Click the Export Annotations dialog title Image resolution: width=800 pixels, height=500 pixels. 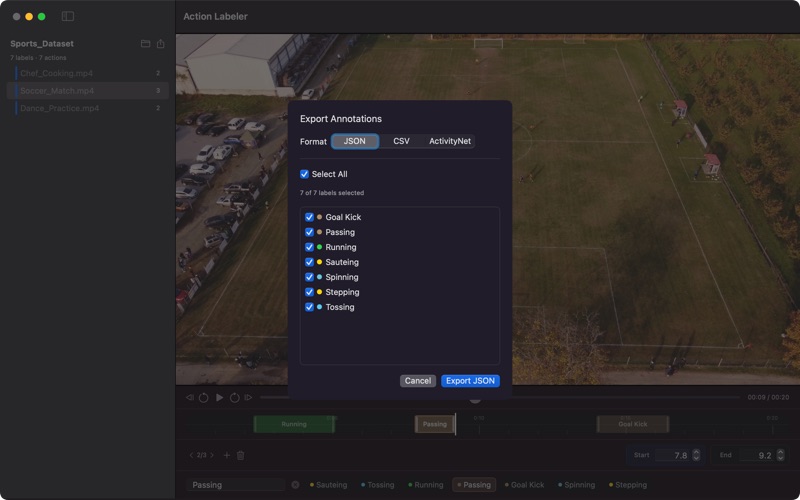click(341, 119)
